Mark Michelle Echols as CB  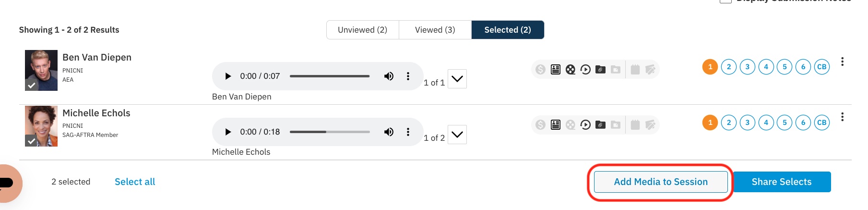822,123
